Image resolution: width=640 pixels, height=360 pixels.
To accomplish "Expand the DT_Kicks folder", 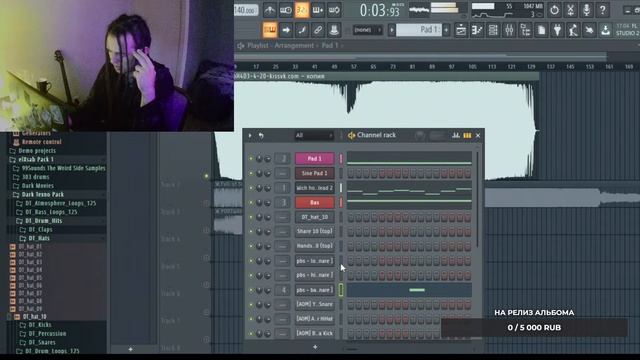I will [x=40, y=325].
